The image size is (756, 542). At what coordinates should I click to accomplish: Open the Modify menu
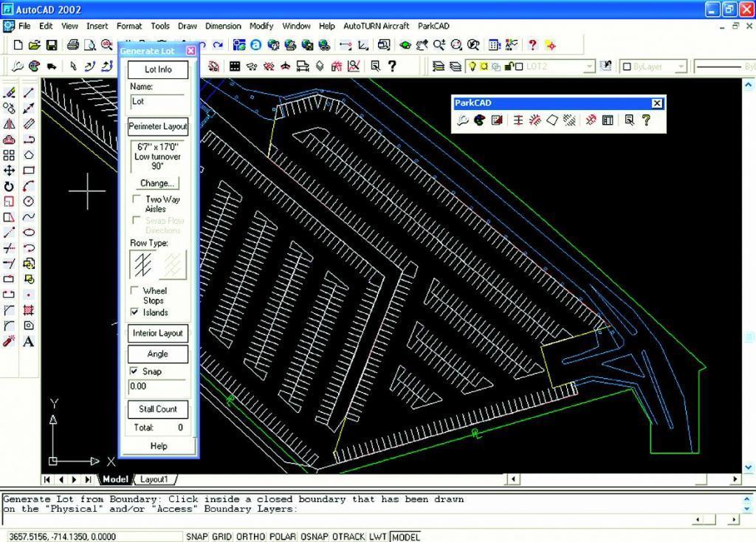coord(261,26)
